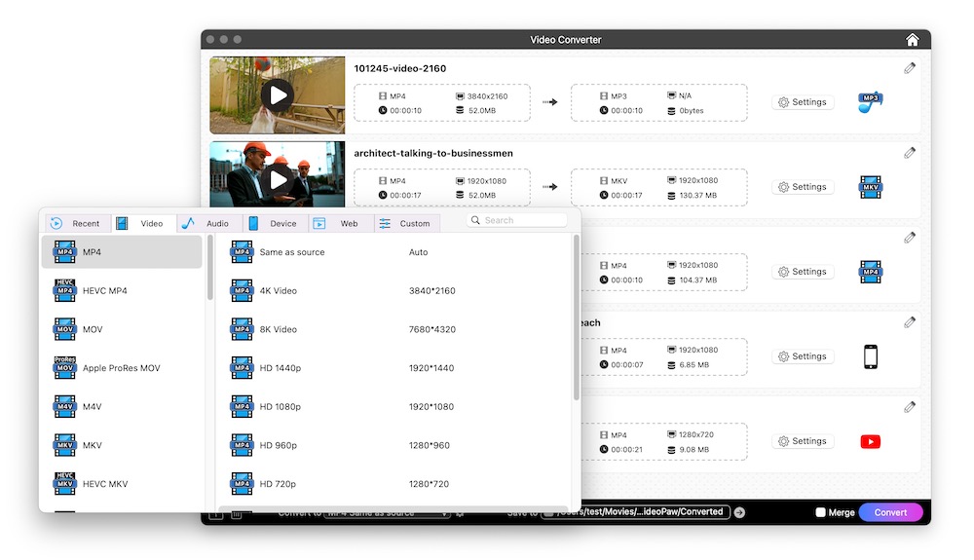Click the preset list scrollbar
The height and width of the screenshot is (560, 974).
click(577, 321)
